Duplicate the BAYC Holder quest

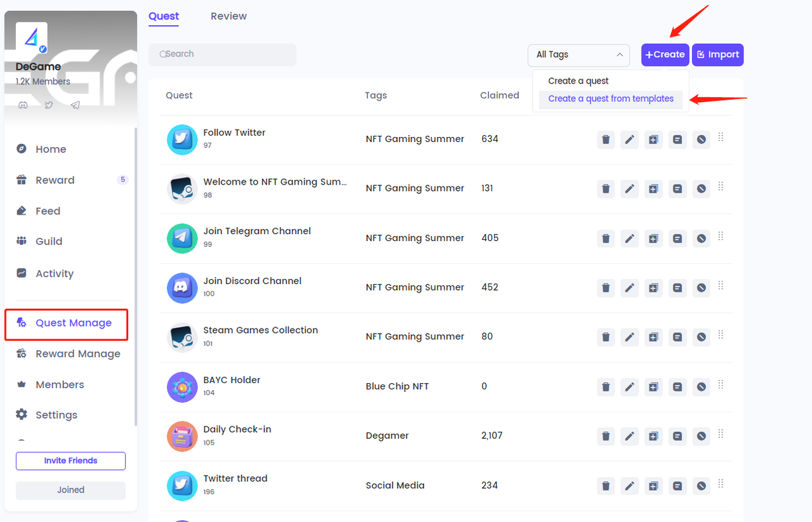653,387
